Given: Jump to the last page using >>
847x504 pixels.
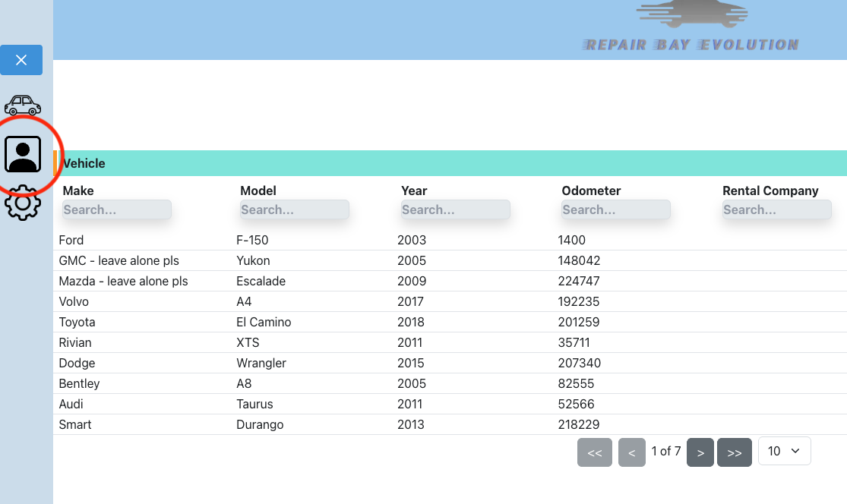Looking at the screenshot, I should click(734, 452).
